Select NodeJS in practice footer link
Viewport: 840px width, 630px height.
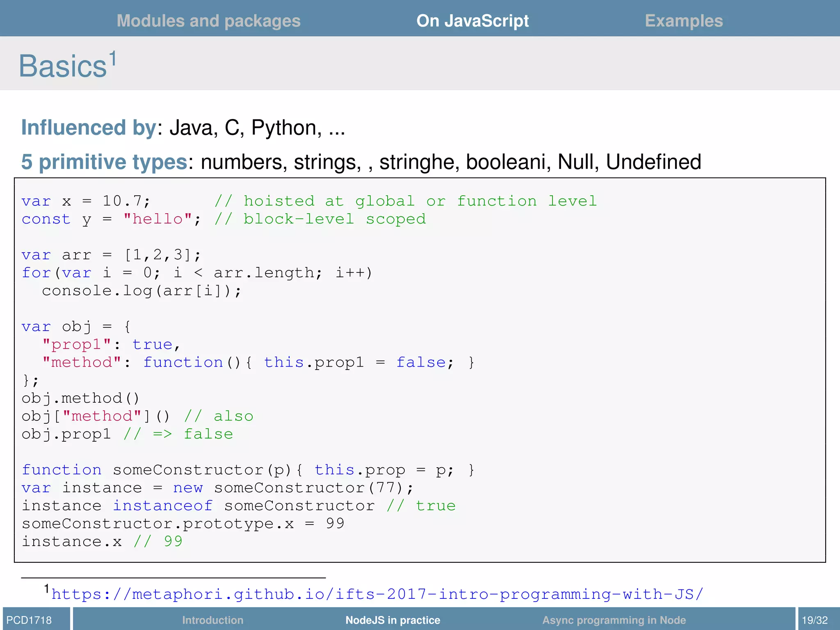(393, 620)
